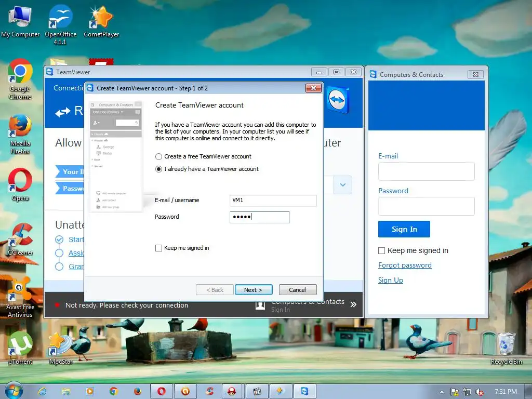
Task: Maximize the TeamViewer main window
Action: tap(336, 72)
